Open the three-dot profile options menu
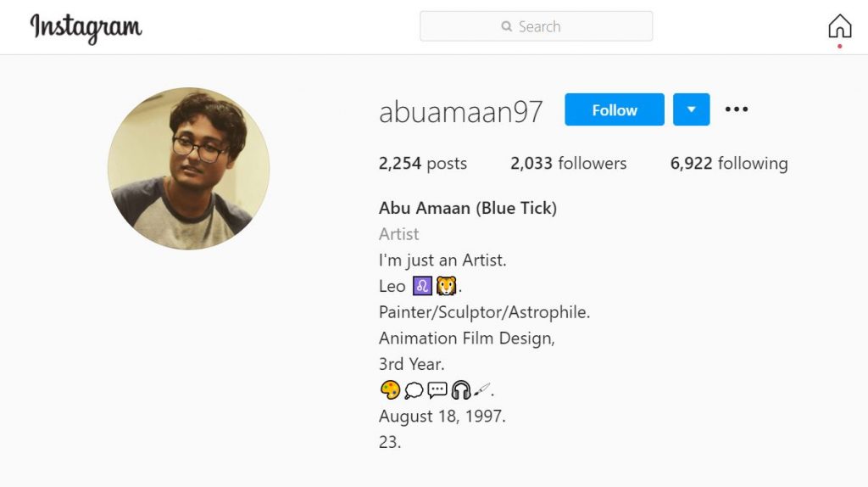This screenshot has width=868, height=487. 736,109
